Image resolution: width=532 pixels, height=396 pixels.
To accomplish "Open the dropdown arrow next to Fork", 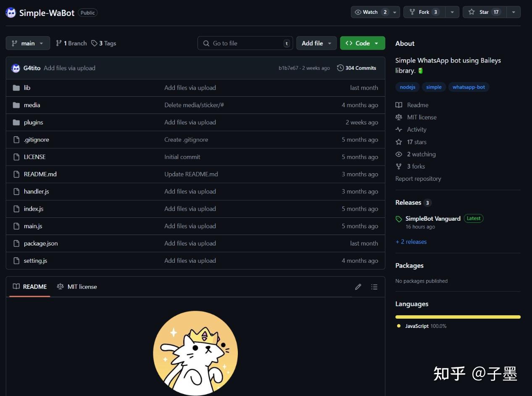I will pyautogui.click(x=452, y=12).
